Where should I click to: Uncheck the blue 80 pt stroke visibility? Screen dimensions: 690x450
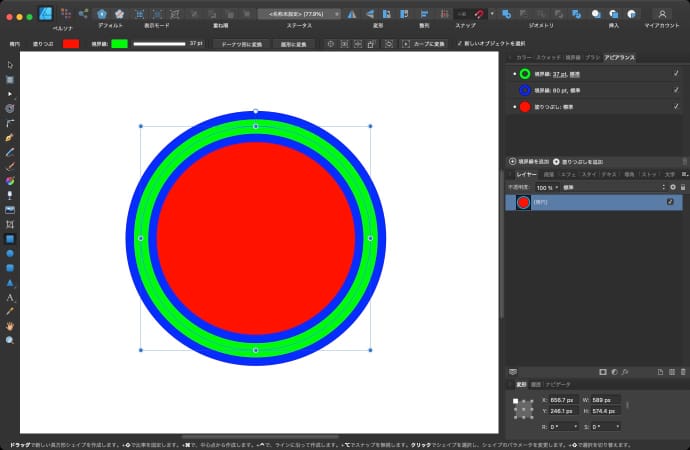(x=675, y=90)
